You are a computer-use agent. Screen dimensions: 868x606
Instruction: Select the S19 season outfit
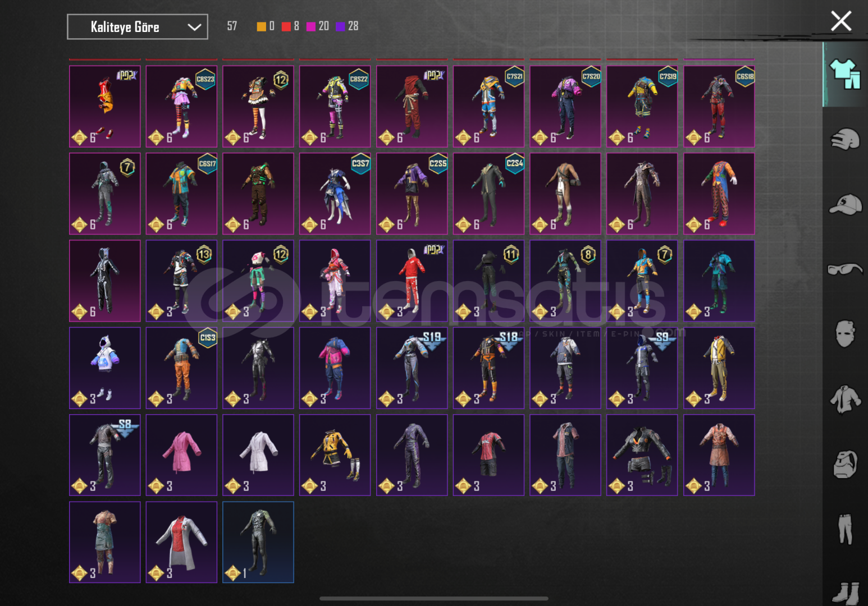point(412,368)
